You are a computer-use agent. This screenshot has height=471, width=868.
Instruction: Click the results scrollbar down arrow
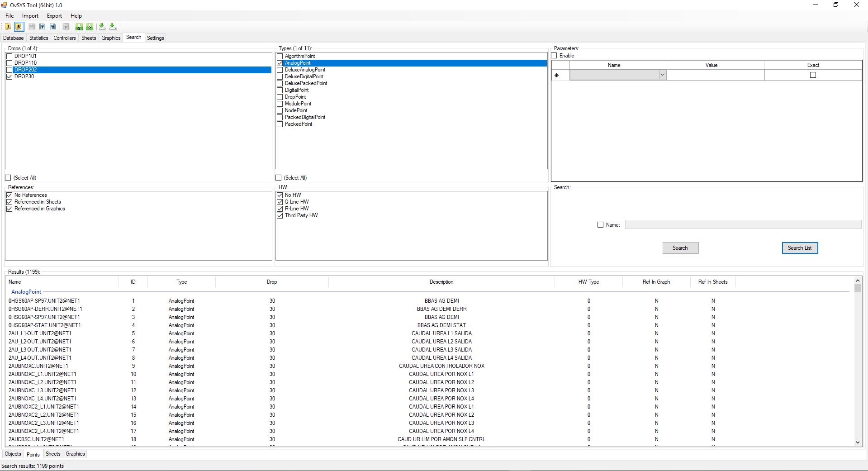858,442
